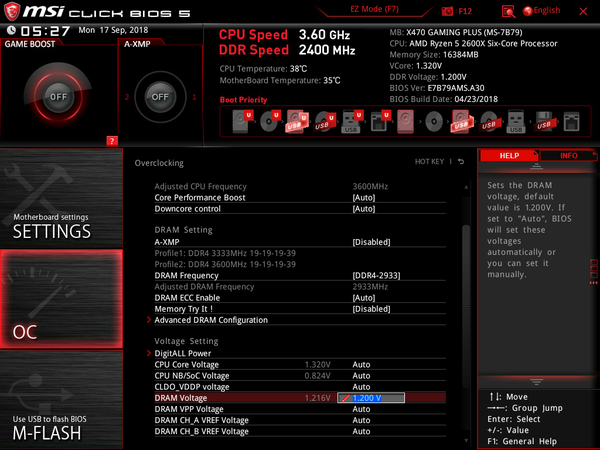Click the MSI dragon shield logo
The image size is (600, 450).
(11, 11)
